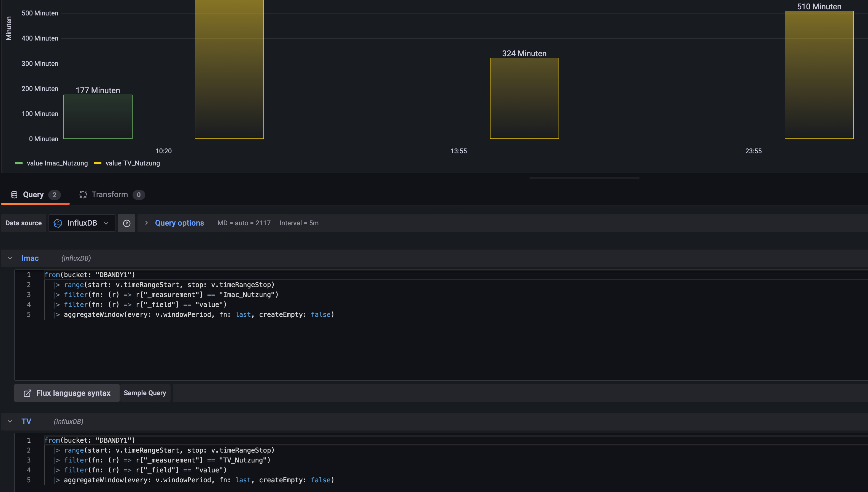Image resolution: width=868 pixels, height=492 pixels.
Task: Switch to the Transform tab
Action: (x=110, y=195)
